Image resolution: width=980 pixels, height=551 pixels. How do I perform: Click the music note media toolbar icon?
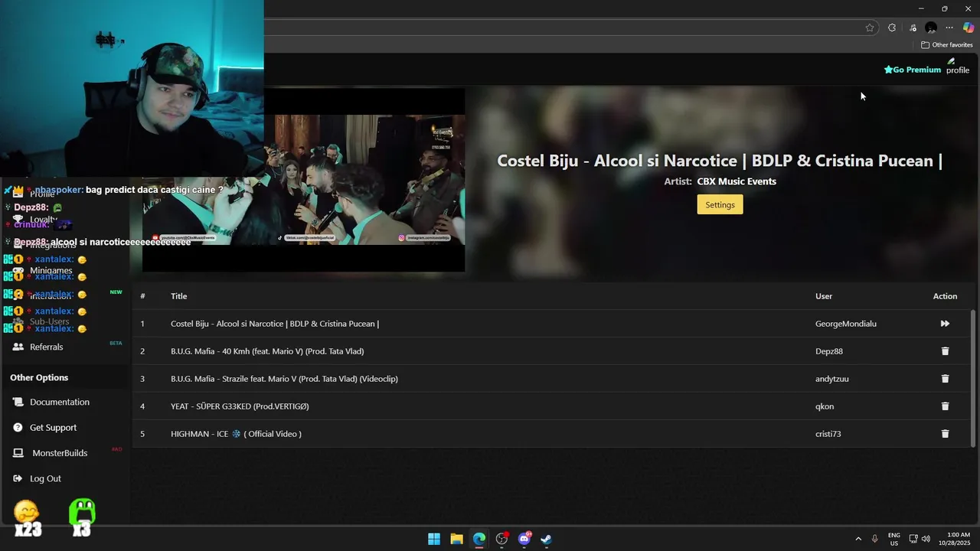point(913,28)
